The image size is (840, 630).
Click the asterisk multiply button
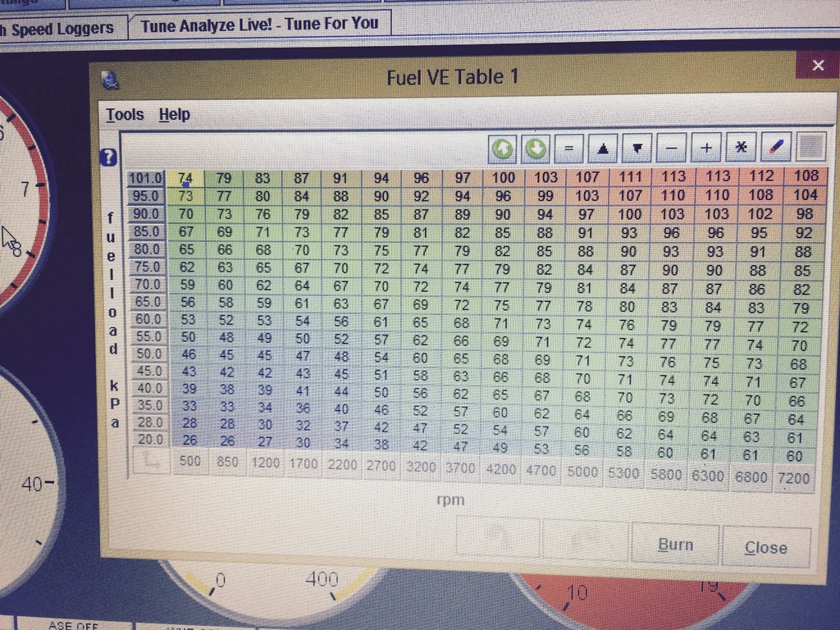tap(741, 148)
